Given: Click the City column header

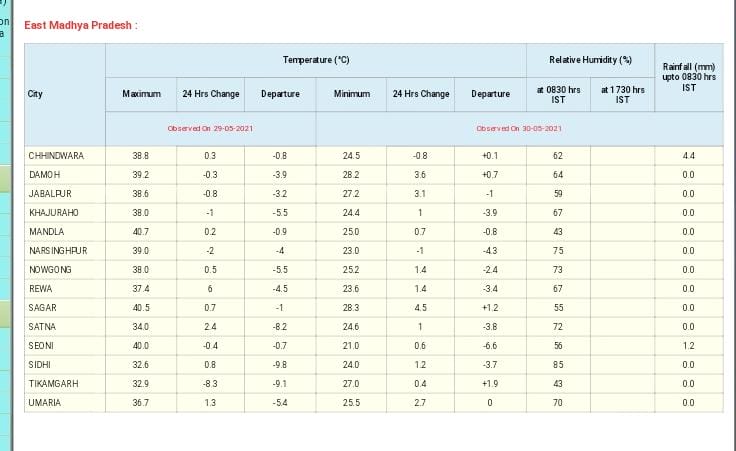Looking at the screenshot, I should [36, 94].
